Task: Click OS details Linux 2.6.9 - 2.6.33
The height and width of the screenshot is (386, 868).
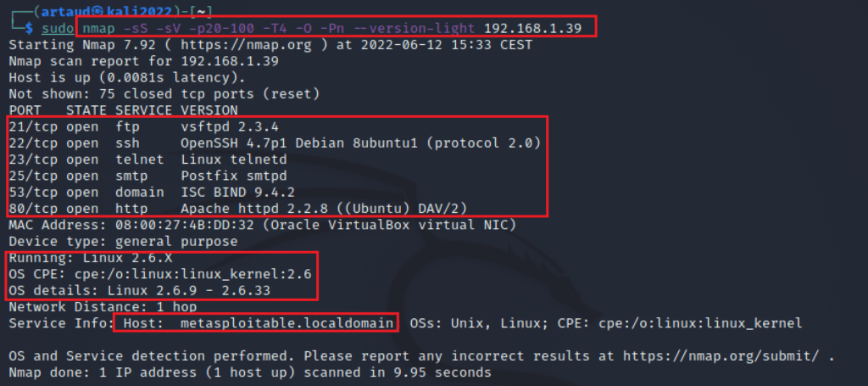Action: tap(139, 289)
